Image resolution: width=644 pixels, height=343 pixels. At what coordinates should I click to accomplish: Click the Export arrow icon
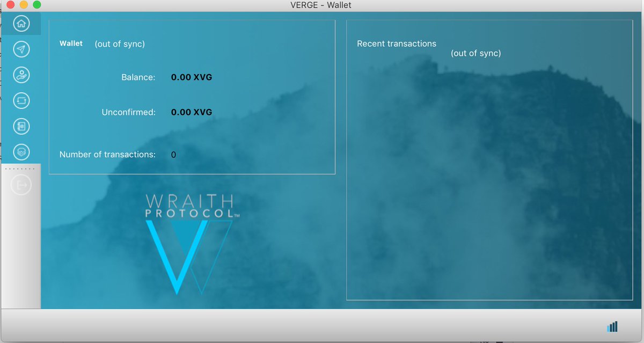21,186
